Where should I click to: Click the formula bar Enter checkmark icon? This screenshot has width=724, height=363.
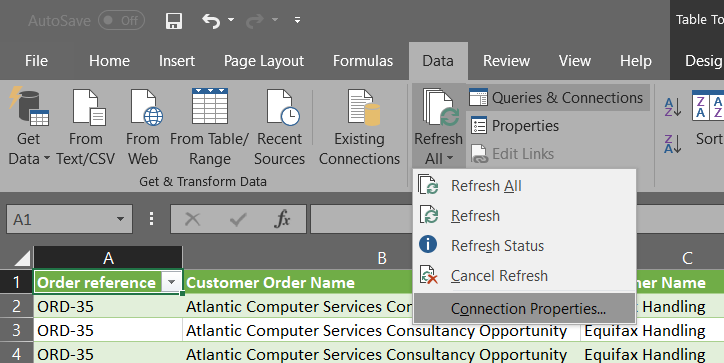[238, 219]
